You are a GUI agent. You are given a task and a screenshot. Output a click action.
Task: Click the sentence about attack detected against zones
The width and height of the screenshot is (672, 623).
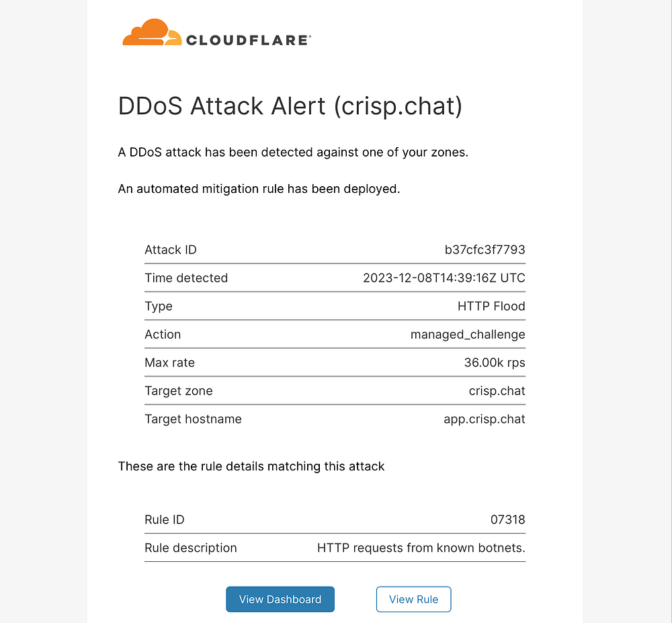pos(293,152)
